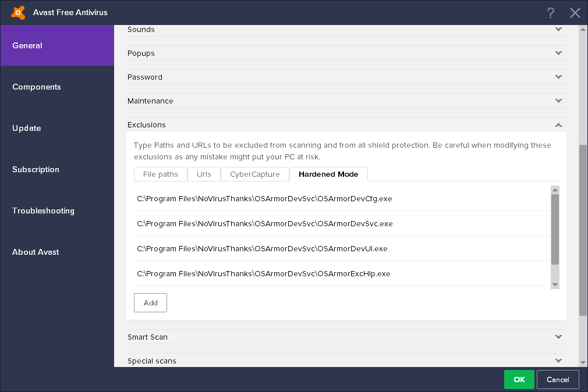The height and width of the screenshot is (392, 588).
Task: Go to the Troubleshooting page
Action: point(43,211)
